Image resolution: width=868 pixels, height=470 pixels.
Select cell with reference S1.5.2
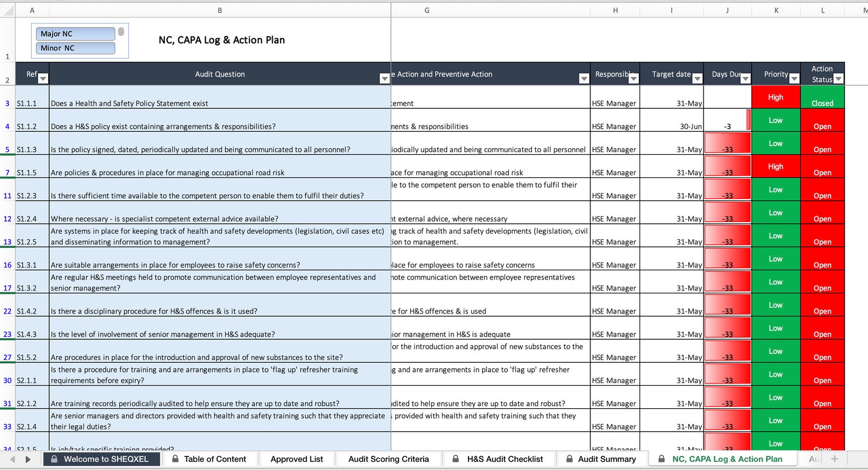(32, 351)
